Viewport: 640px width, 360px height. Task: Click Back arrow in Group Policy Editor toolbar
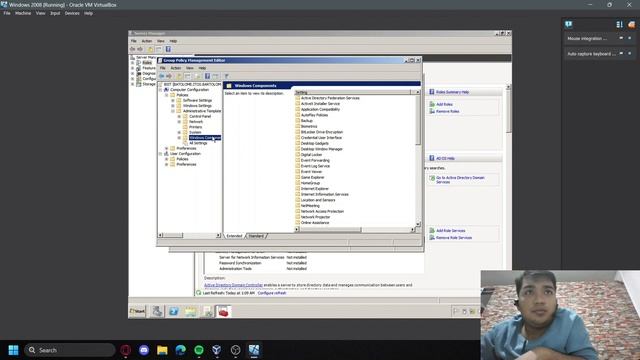162,76
